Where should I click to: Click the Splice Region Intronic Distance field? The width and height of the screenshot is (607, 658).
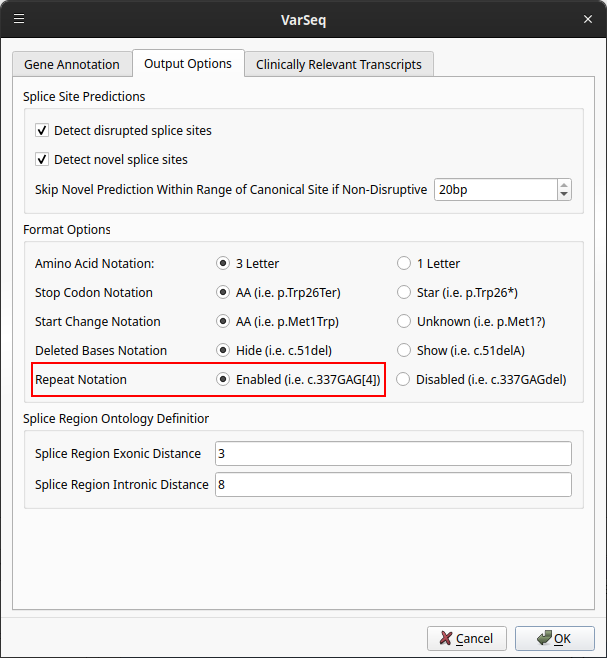[393, 485]
